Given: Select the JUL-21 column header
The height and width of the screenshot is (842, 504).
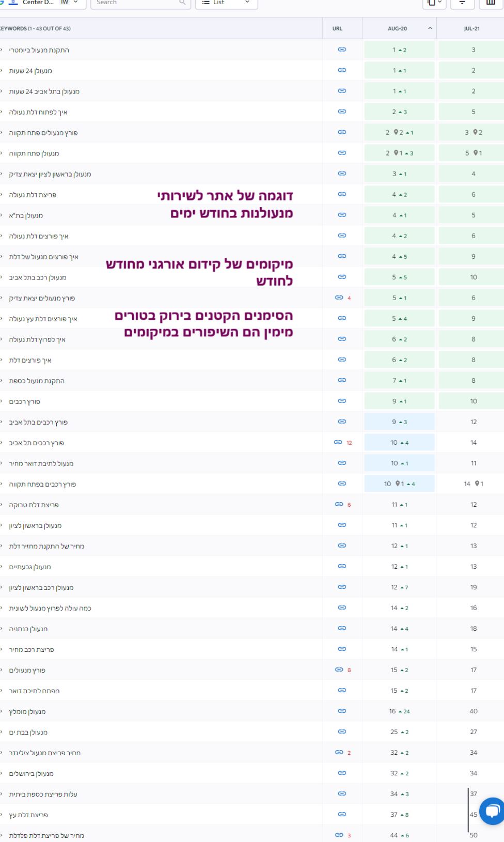Looking at the screenshot, I should coord(471,28).
